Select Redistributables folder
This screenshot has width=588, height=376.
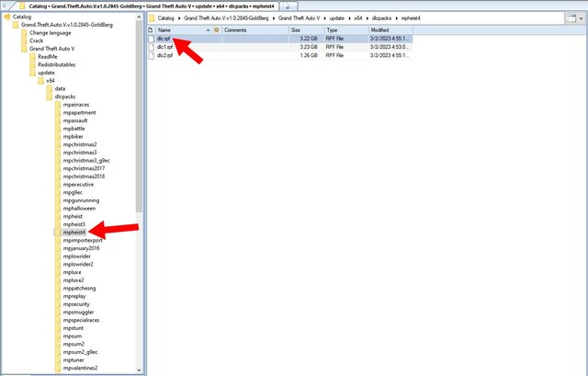click(x=57, y=64)
